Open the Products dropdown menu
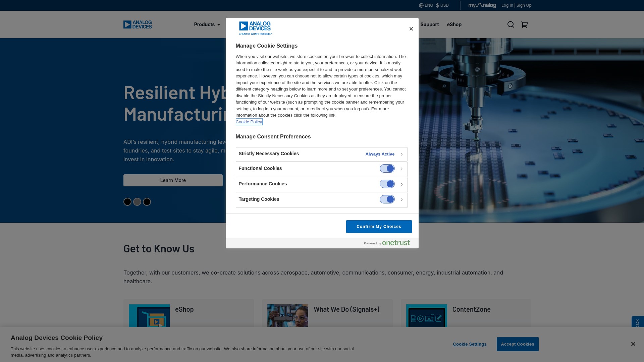This screenshot has height=362, width=644. (x=207, y=24)
